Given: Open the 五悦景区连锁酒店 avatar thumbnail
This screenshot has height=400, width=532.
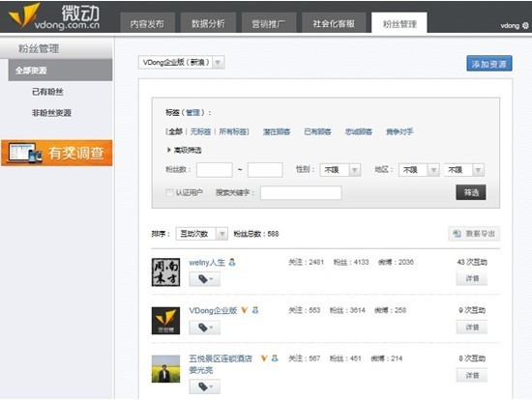Looking at the screenshot, I should (x=165, y=369).
